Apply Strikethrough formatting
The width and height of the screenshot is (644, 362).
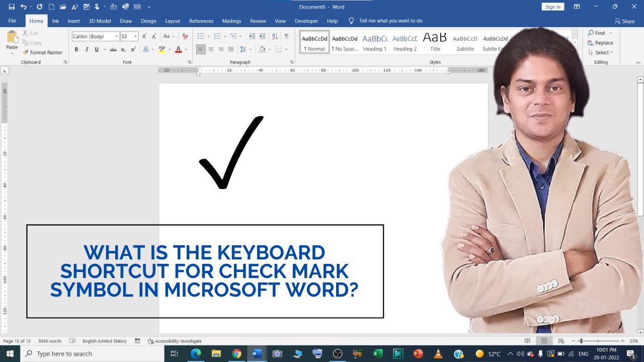tap(113, 49)
